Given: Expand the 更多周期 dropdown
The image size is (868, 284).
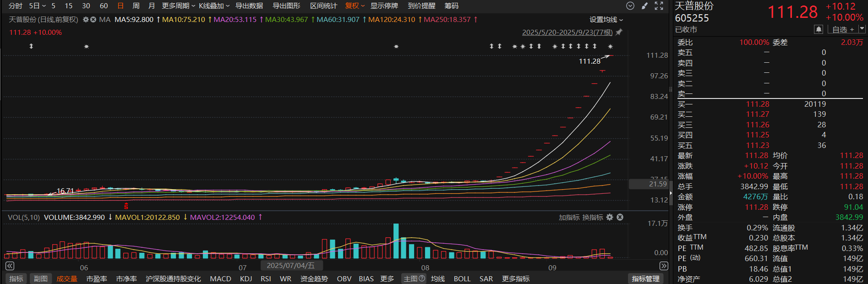Looking at the screenshot, I should 179,6.
